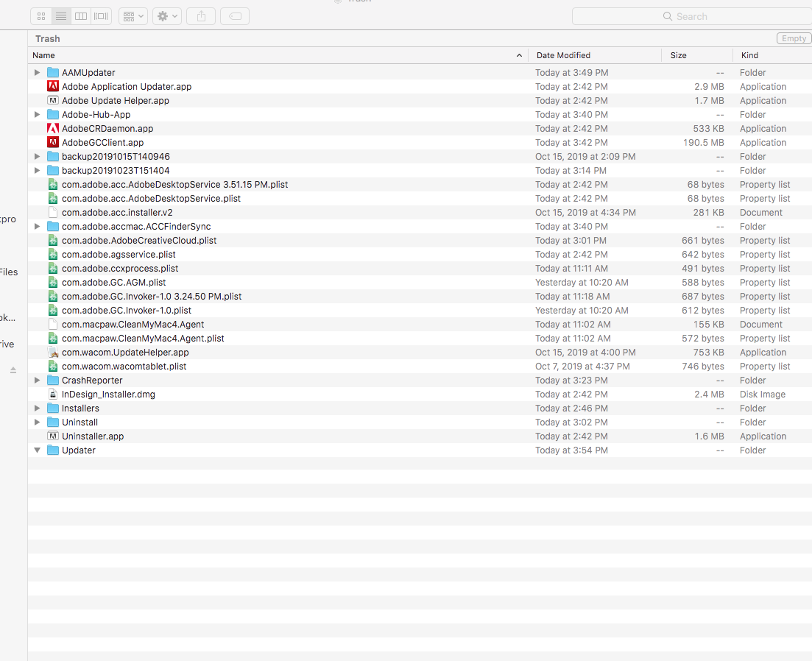Screen dimensions: 812x661
Task: Click in the Search field
Action: pyautogui.click(x=692, y=16)
